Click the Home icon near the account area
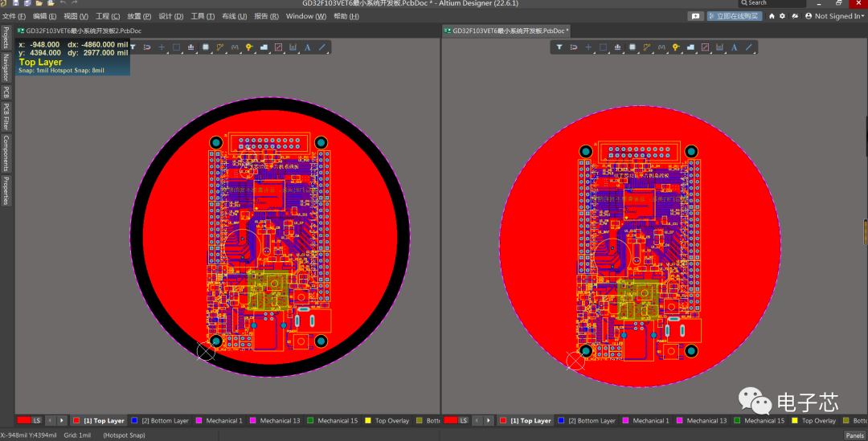This screenshot has width=868, height=441. tap(772, 16)
